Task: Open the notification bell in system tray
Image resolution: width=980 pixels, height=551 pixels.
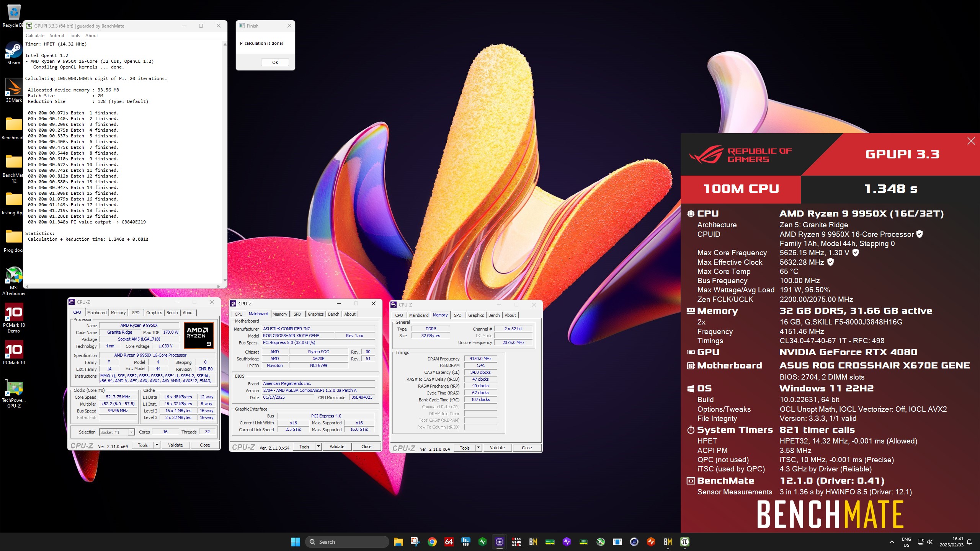Action: pyautogui.click(x=969, y=542)
